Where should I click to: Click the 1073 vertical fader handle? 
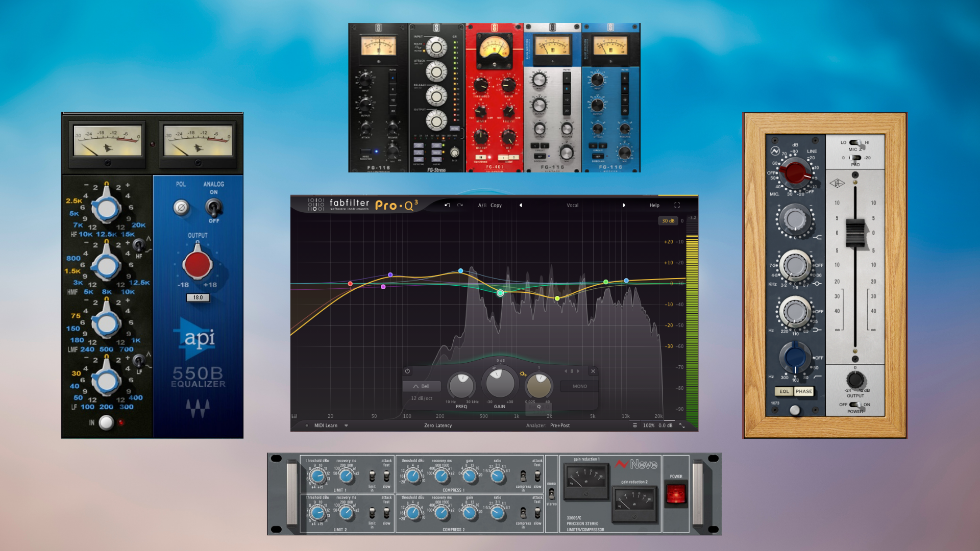855,233
